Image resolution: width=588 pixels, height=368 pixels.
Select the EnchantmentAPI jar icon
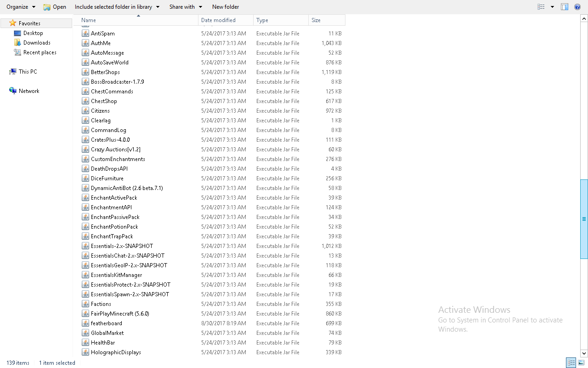point(85,207)
